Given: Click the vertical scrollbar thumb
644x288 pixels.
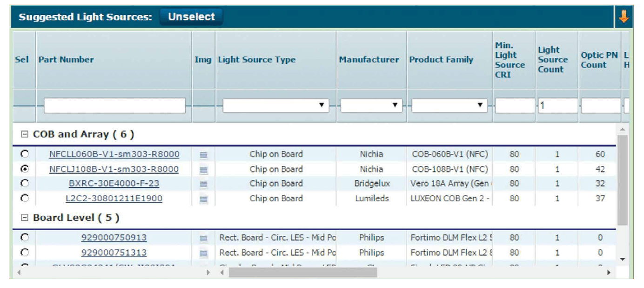Looking at the screenshot, I should [622, 180].
